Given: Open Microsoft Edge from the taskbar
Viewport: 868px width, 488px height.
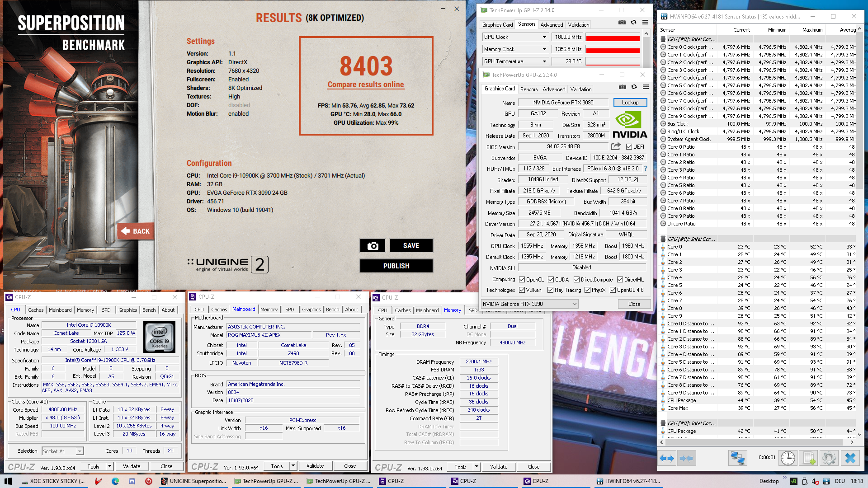Looking at the screenshot, I should (x=115, y=481).
